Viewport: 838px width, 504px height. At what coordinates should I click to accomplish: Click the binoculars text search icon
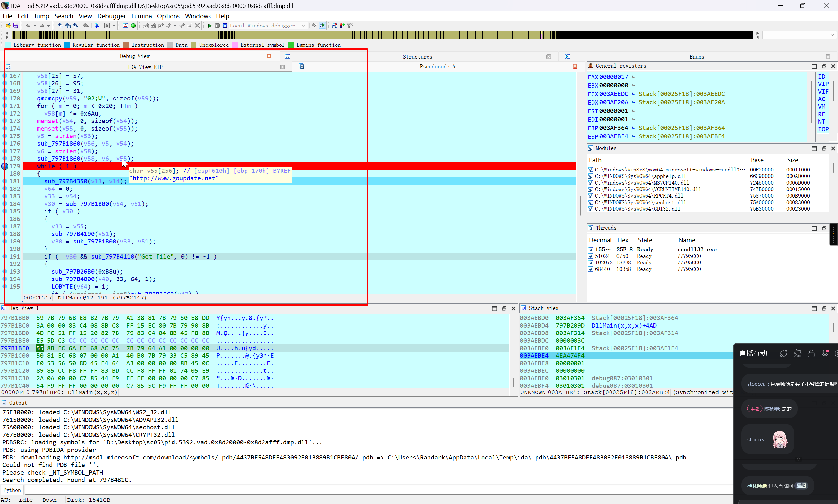(x=68, y=26)
